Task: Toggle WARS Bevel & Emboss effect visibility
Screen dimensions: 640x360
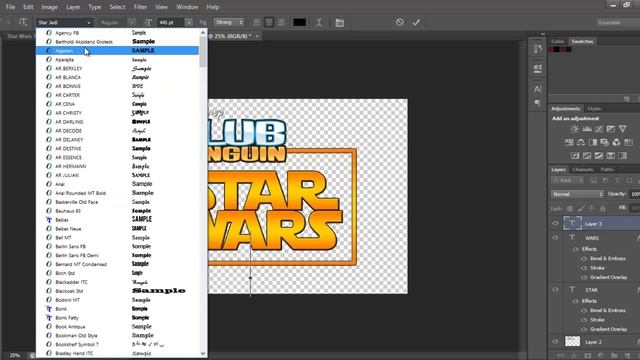Action: tap(584, 258)
